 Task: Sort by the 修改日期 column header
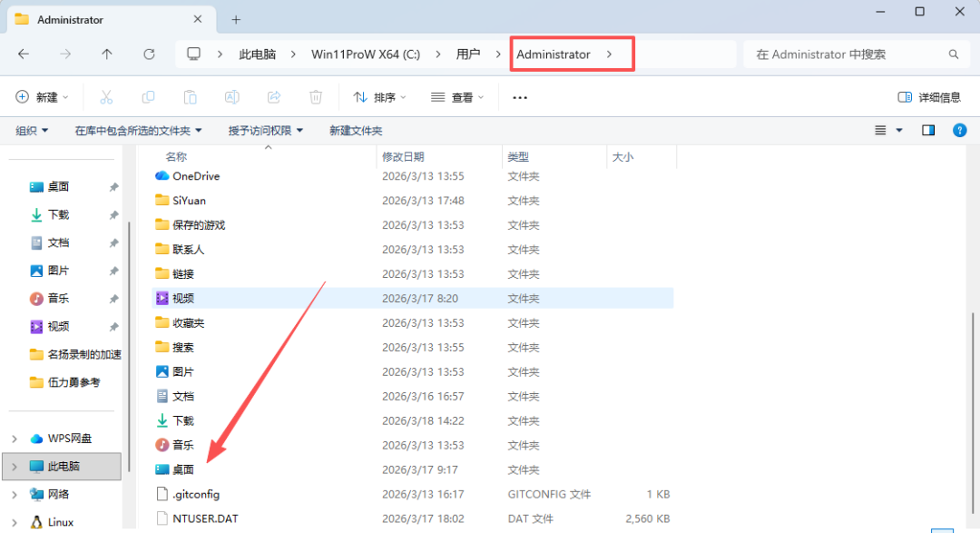tap(403, 156)
